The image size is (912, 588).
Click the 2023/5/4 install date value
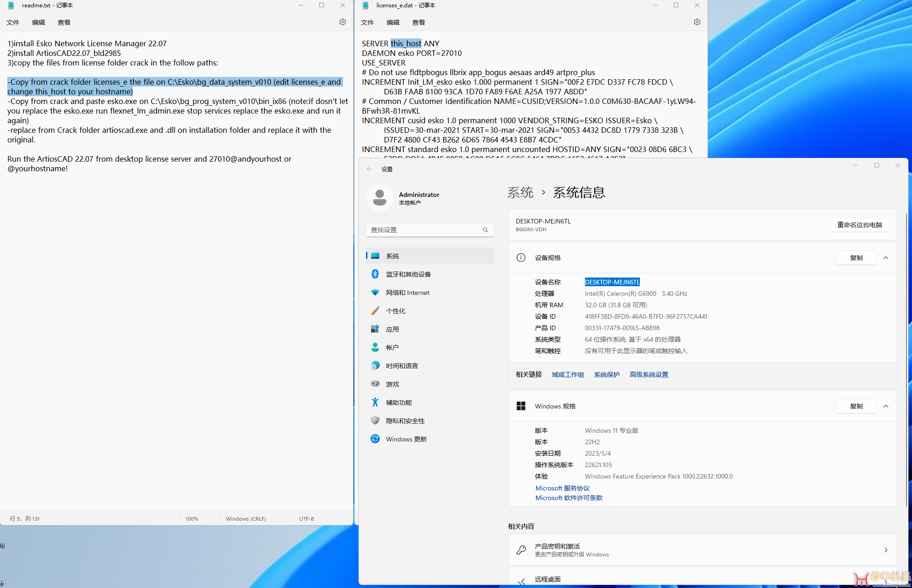[598, 453]
